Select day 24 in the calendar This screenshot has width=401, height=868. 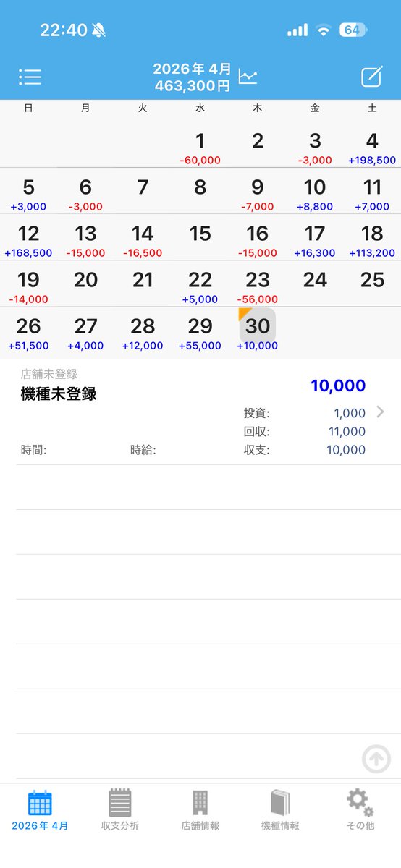pos(315,286)
